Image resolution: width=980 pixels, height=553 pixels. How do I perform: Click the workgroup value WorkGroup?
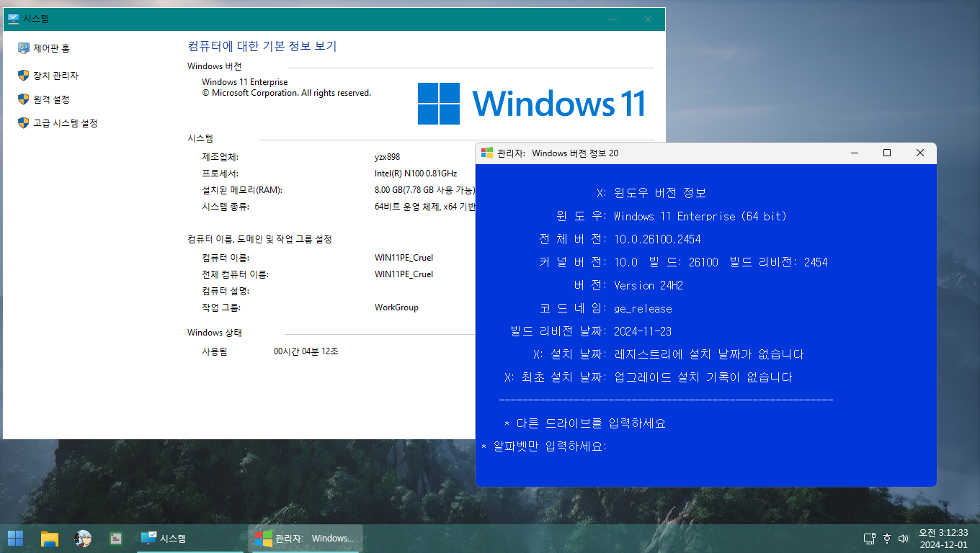pos(396,307)
